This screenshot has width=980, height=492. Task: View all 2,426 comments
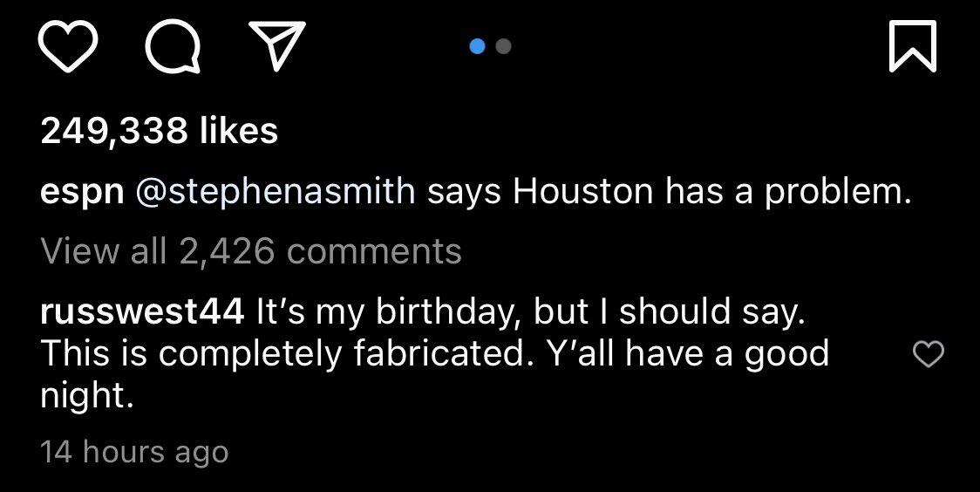[250, 251]
